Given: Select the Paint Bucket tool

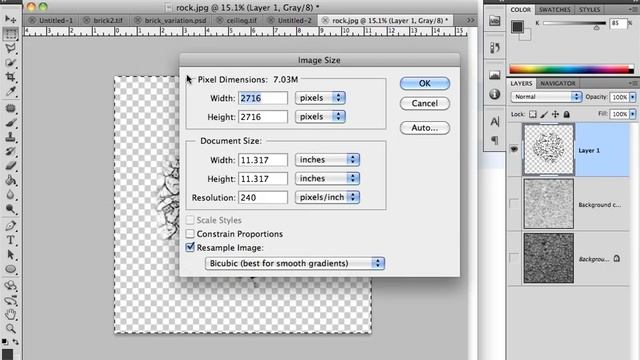Looking at the screenshot, I should coord(10,180).
